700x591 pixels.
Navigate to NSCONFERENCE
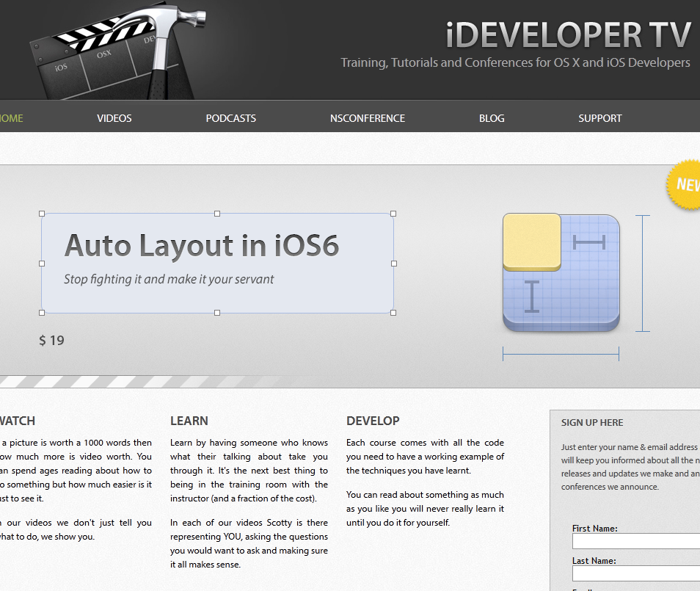pos(368,118)
